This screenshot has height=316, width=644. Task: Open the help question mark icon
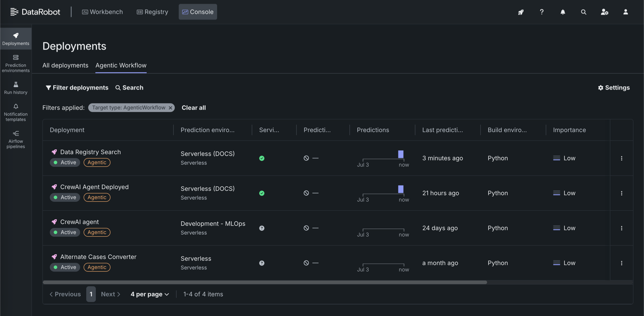tap(541, 12)
